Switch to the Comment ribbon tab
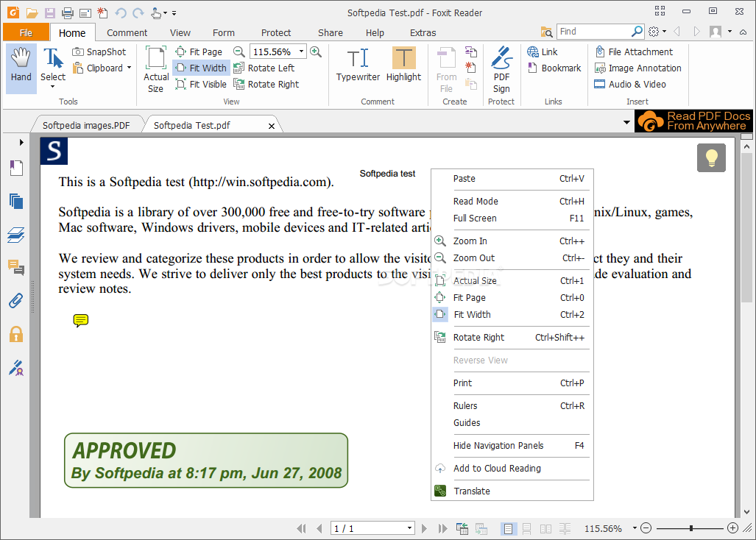This screenshot has width=756, height=540. (127, 33)
